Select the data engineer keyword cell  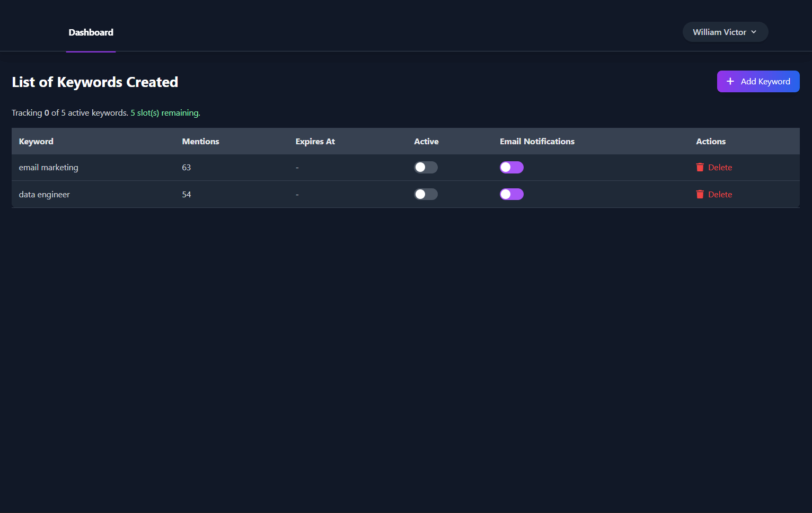pyautogui.click(x=44, y=194)
